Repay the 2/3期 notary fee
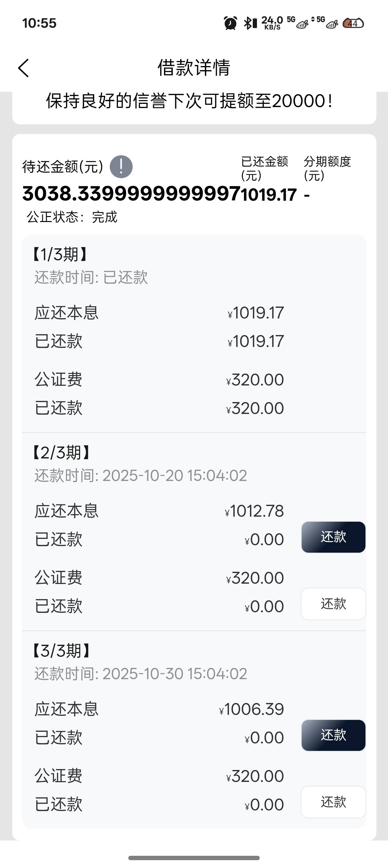 (333, 604)
